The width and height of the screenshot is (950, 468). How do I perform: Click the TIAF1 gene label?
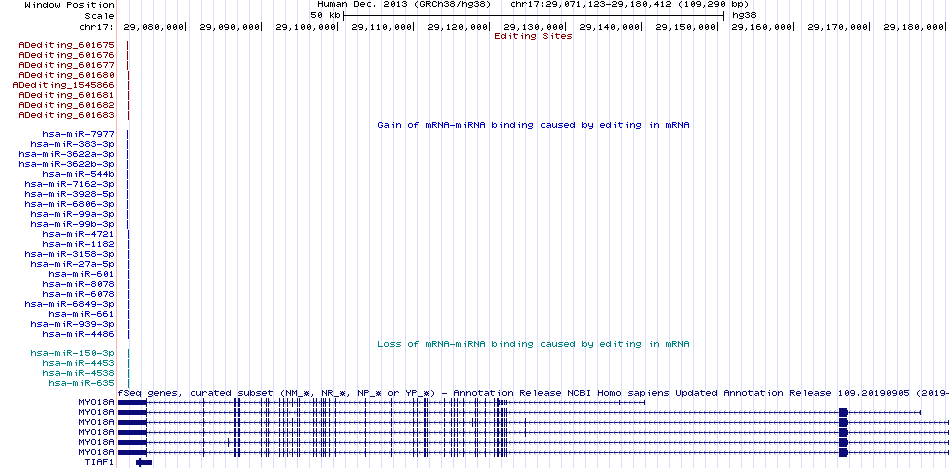pyautogui.click(x=99, y=463)
